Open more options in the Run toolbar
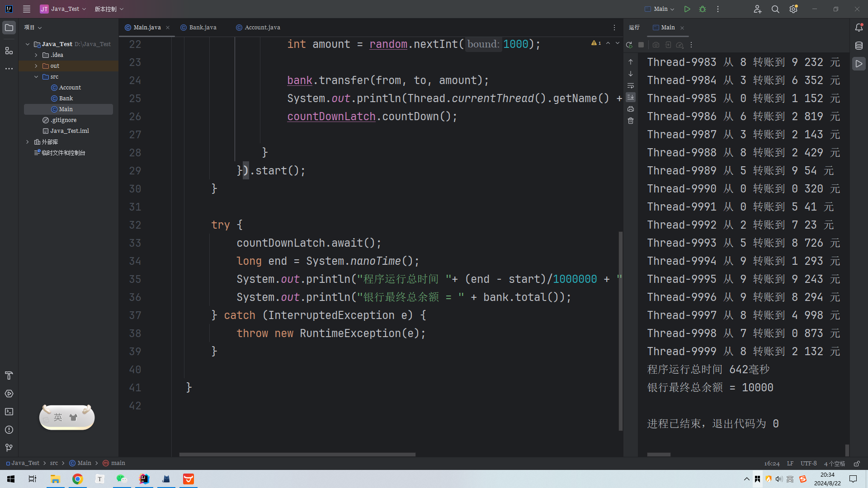Image resolution: width=868 pixels, height=488 pixels. pyautogui.click(x=691, y=45)
